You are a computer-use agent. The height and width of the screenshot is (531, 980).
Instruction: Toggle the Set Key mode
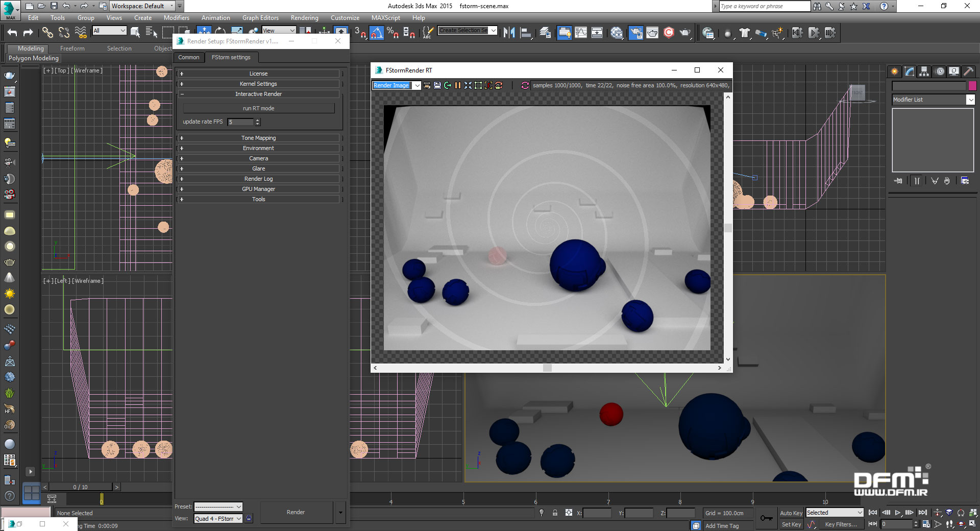click(x=791, y=524)
